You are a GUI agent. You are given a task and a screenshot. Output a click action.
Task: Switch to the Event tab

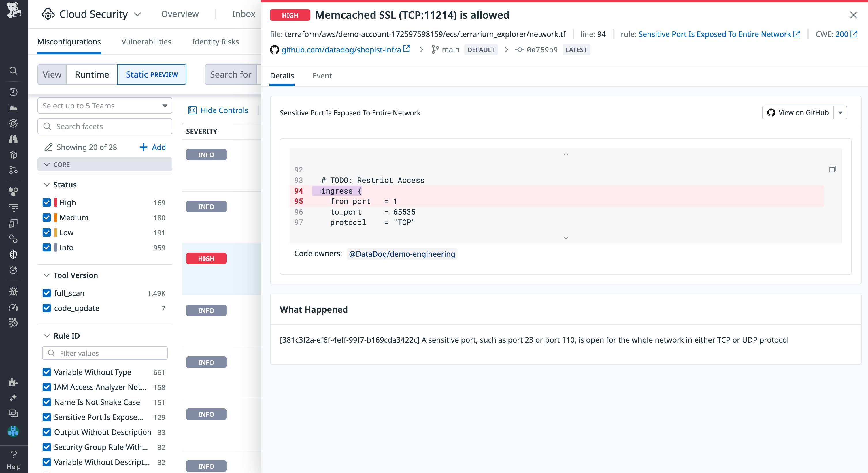322,76
